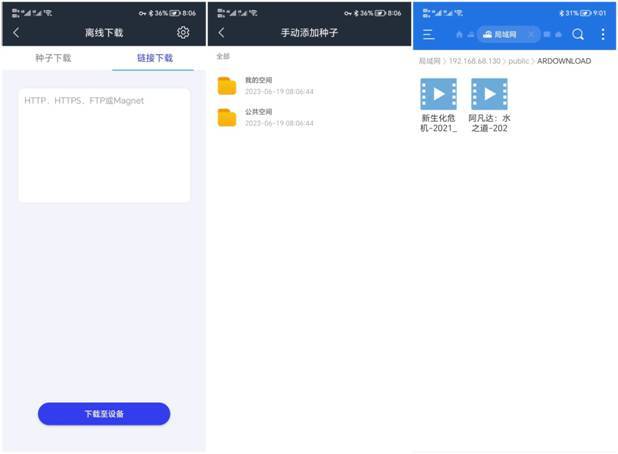Open hamburger menu in file browser
The image size is (618, 454).
click(428, 35)
